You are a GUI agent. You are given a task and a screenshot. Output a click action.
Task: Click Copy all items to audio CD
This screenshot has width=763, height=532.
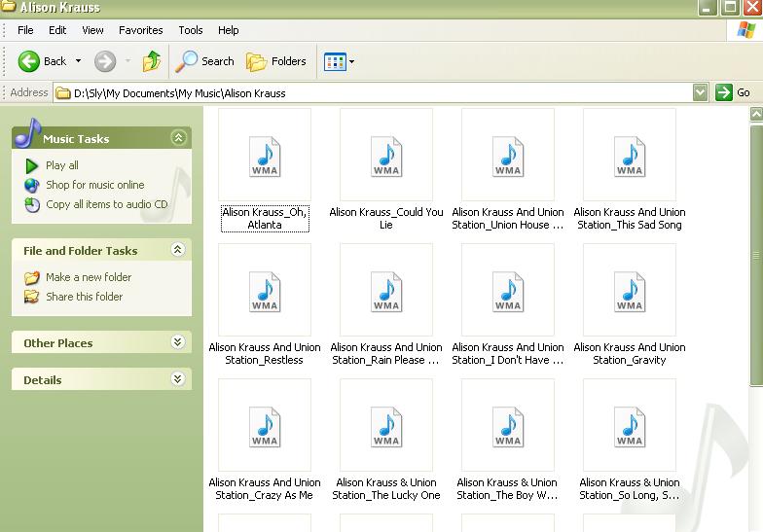[x=107, y=204]
